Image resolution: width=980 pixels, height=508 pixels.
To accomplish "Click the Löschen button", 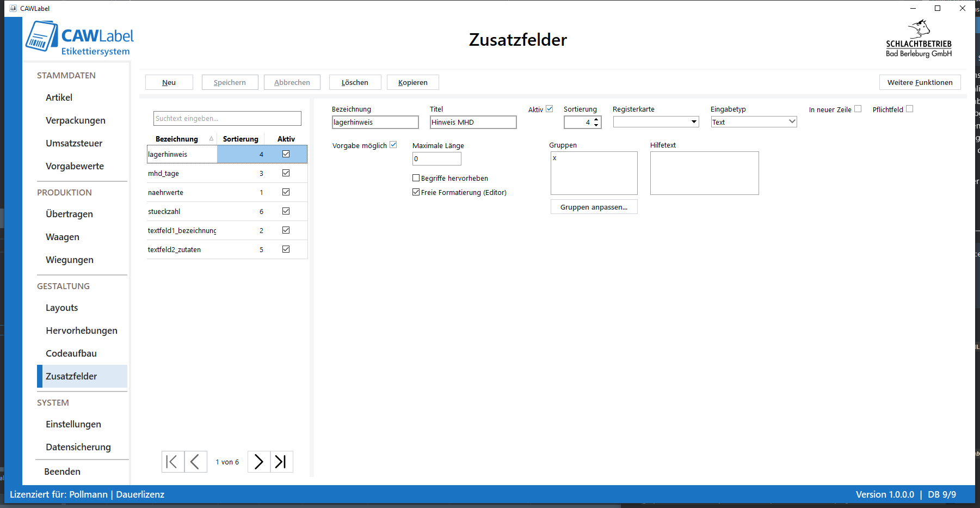I will click(x=355, y=82).
